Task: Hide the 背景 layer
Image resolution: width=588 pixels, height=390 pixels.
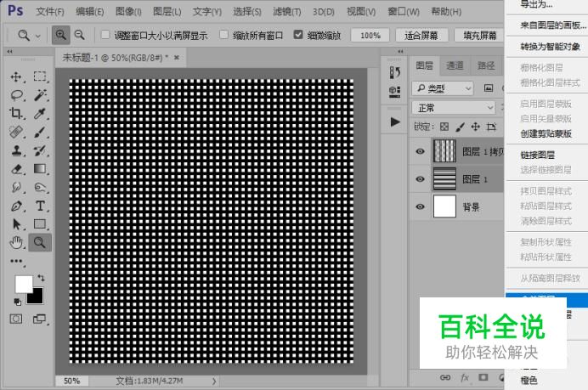Action: coord(421,207)
